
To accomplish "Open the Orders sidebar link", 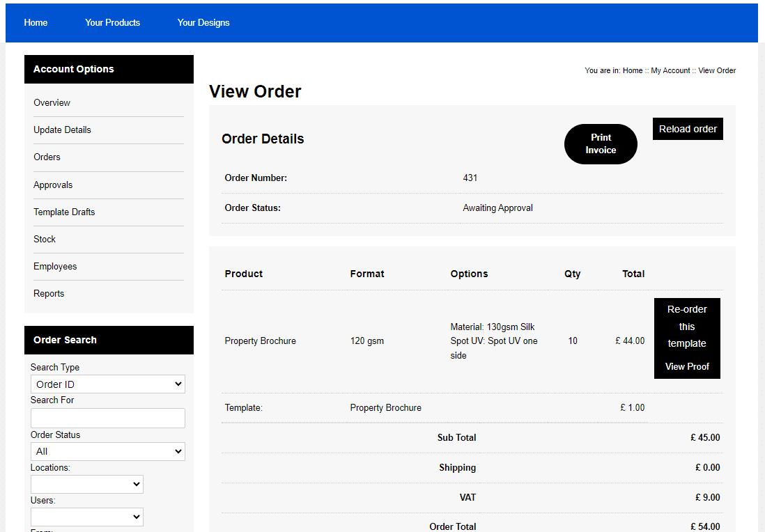I will point(47,157).
